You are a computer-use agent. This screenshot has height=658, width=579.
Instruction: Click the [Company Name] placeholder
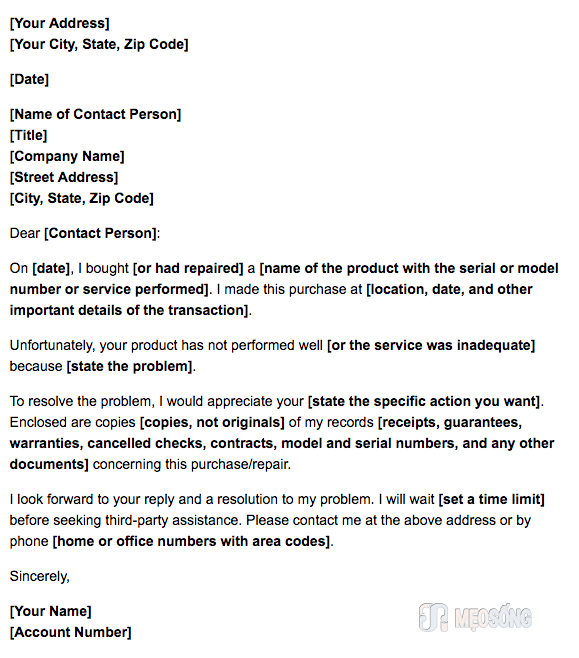pos(67,156)
